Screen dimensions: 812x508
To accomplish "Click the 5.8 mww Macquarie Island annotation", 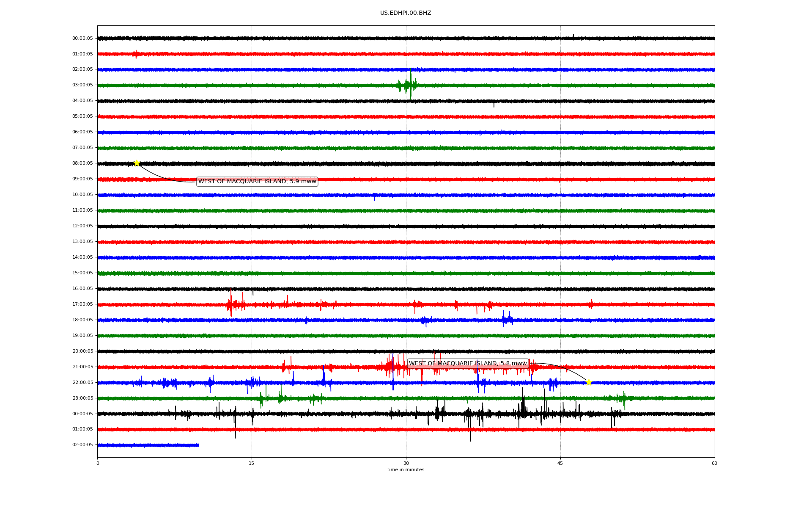I will pyautogui.click(x=468, y=364).
